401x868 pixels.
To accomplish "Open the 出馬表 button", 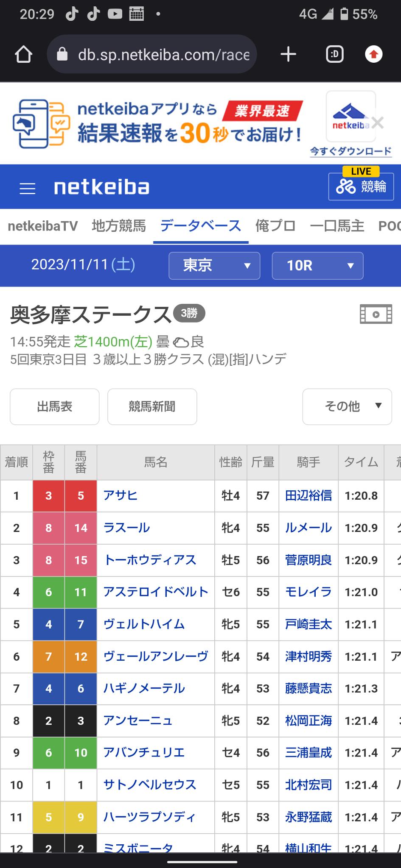I will pos(55,406).
